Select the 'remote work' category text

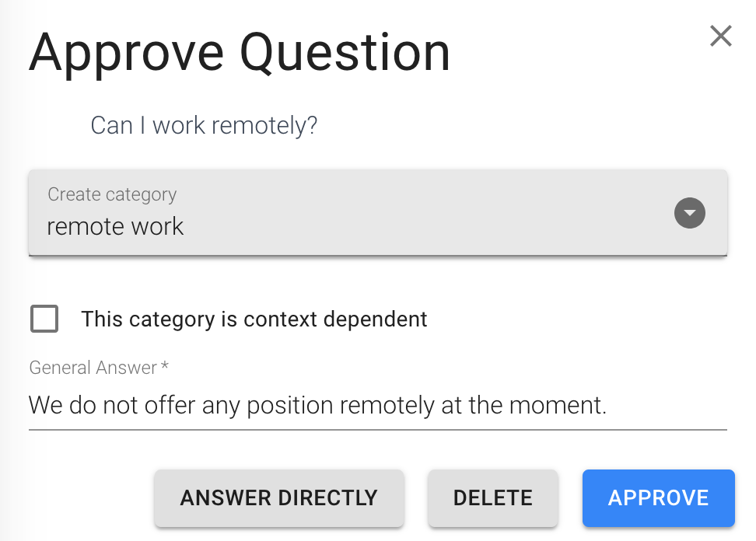115,226
